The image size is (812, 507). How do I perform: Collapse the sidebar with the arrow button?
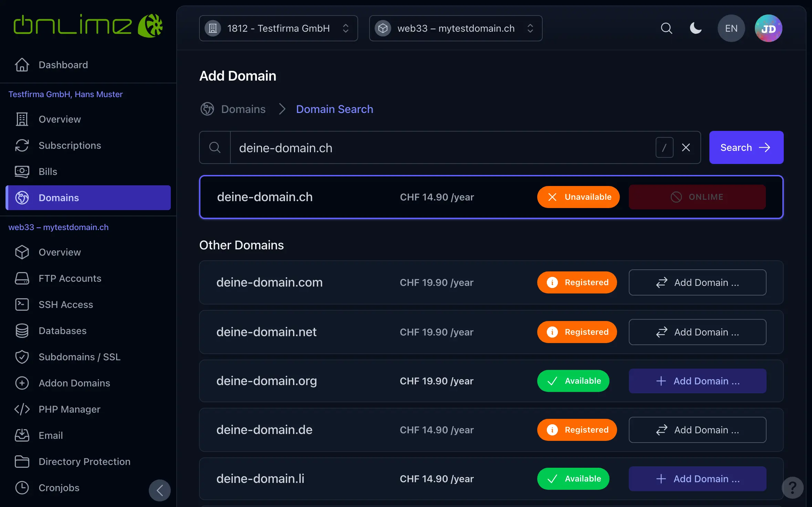point(159,490)
